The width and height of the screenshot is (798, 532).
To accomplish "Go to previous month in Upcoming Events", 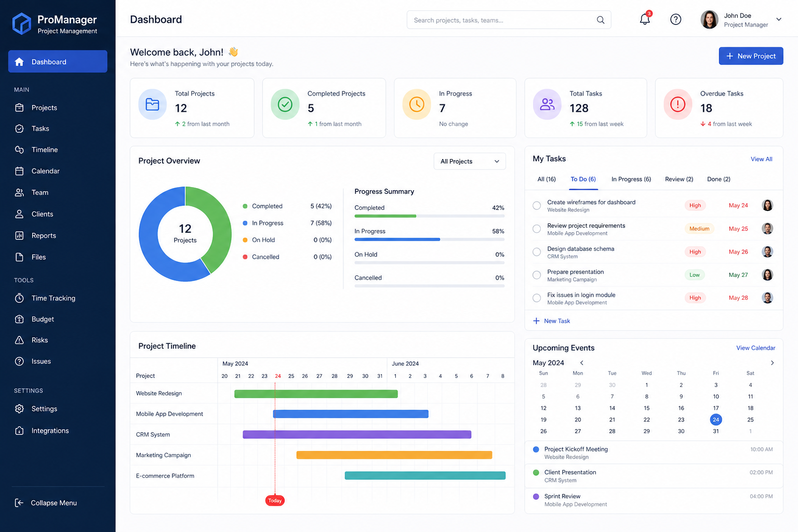I will pyautogui.click(x=582, y=363).
